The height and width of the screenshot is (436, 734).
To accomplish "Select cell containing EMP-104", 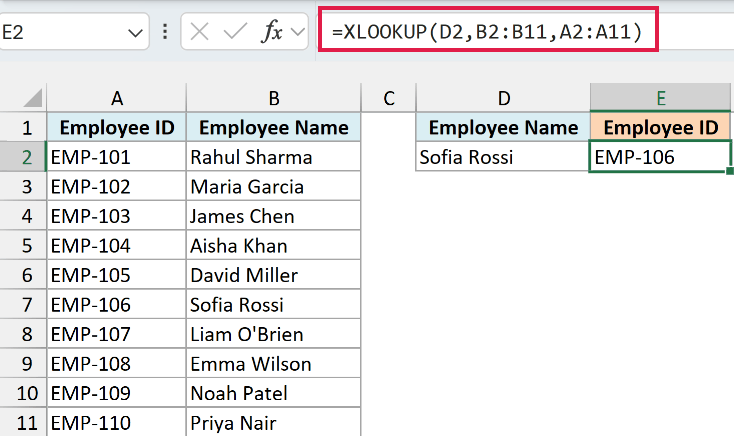I will coord(117,245).
